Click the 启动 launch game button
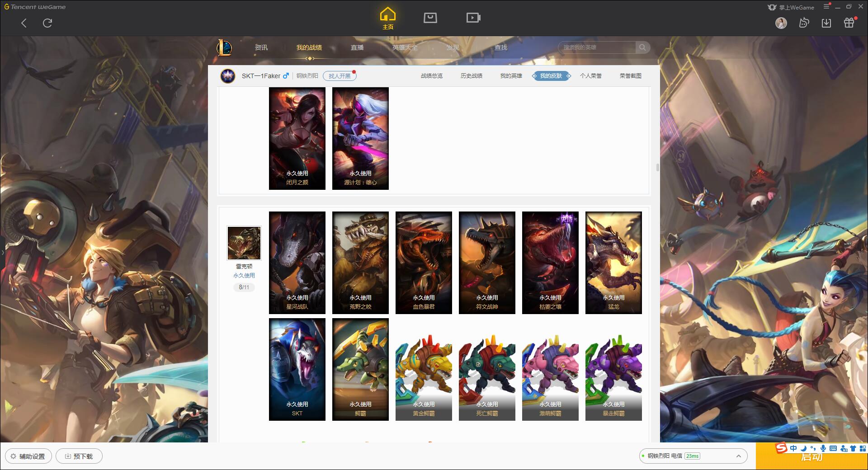868x470 pixels. (811, 456)
